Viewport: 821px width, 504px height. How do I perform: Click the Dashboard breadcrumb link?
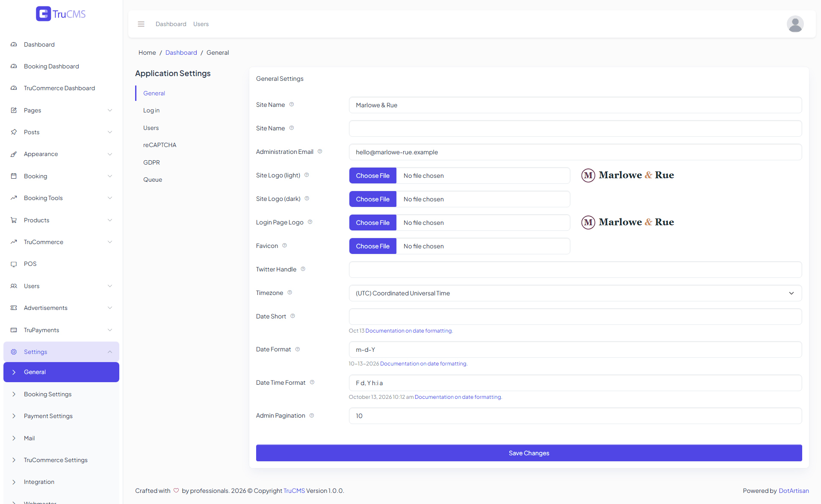[181, 53]
